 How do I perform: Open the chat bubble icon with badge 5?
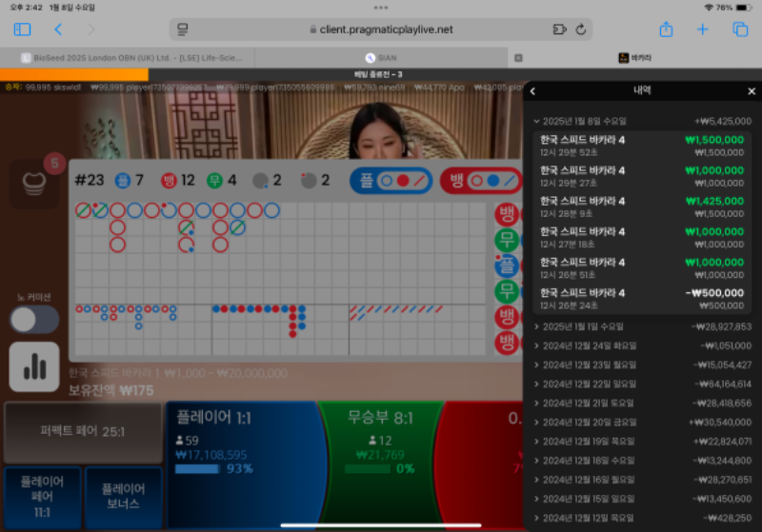[x=34, y=184]
